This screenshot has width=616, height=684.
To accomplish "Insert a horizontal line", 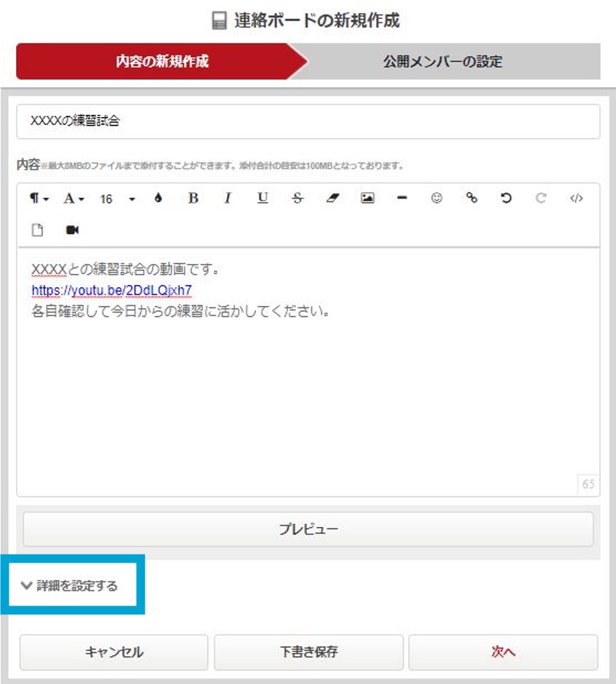I will pyautogui.click(x=402, y=198).
